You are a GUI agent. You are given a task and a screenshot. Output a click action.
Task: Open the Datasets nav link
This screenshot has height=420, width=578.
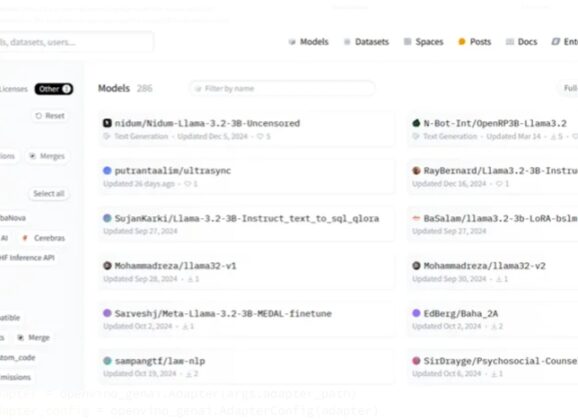click(x=366, y=42)
